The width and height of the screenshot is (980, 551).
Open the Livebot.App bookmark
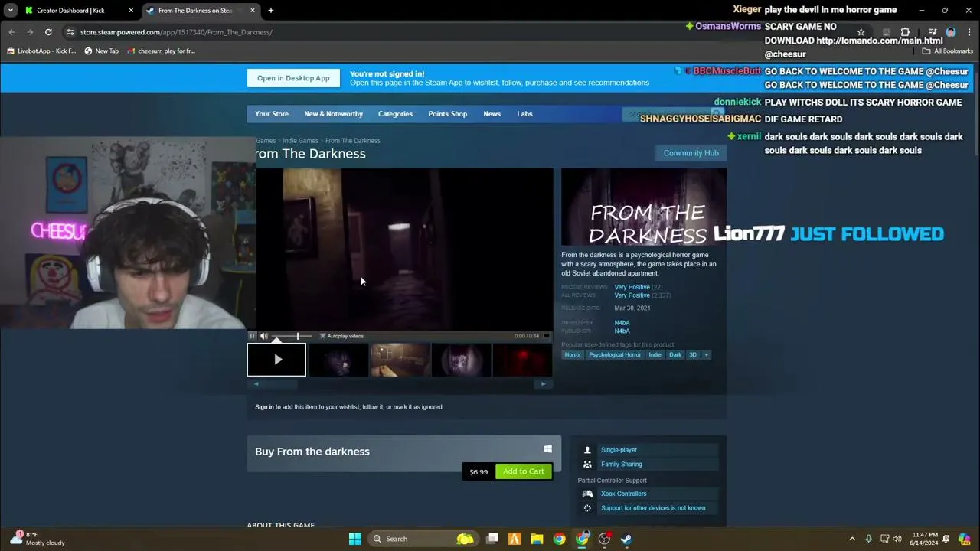(41, 51)
